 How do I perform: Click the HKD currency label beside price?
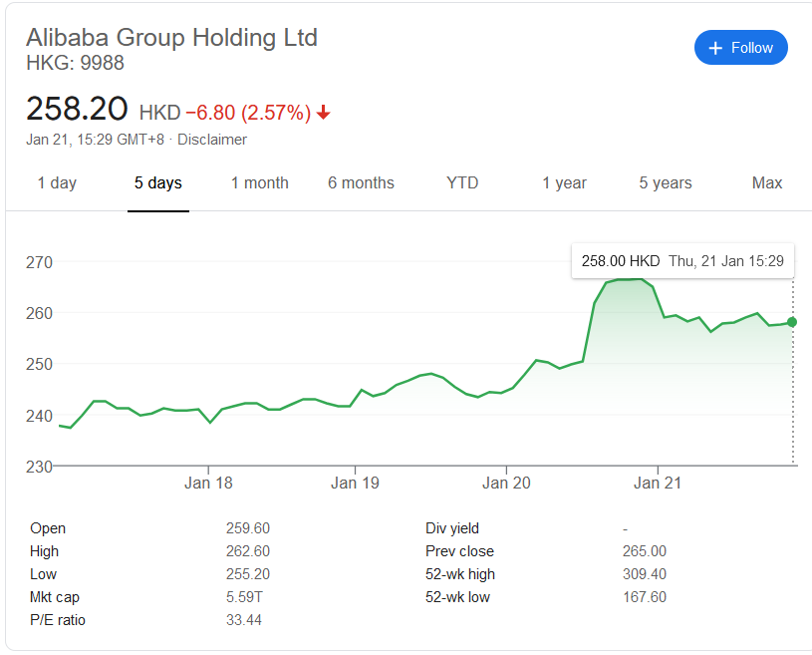[159, 113]
